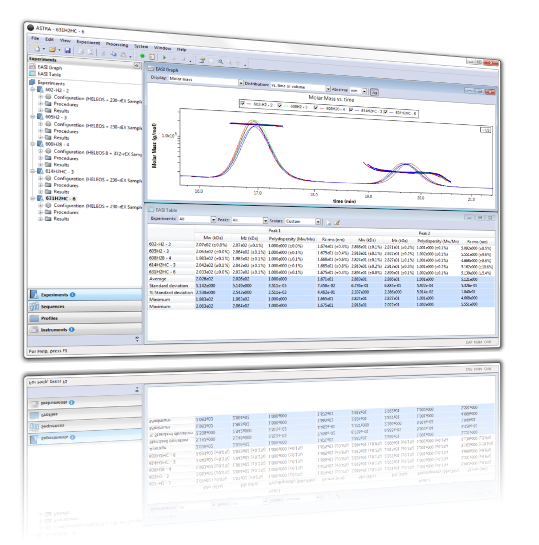
Task: Click the blue Save disk icon
Action: pos(68,51)
